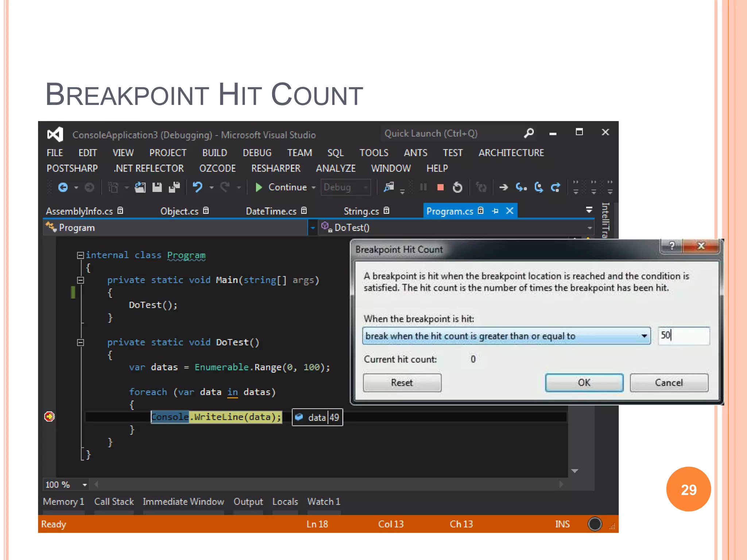Image resolution: width=747 pixels, height=560 pixels.
Task: Open the Call Stack panel tab
Action: coord(114,502)
